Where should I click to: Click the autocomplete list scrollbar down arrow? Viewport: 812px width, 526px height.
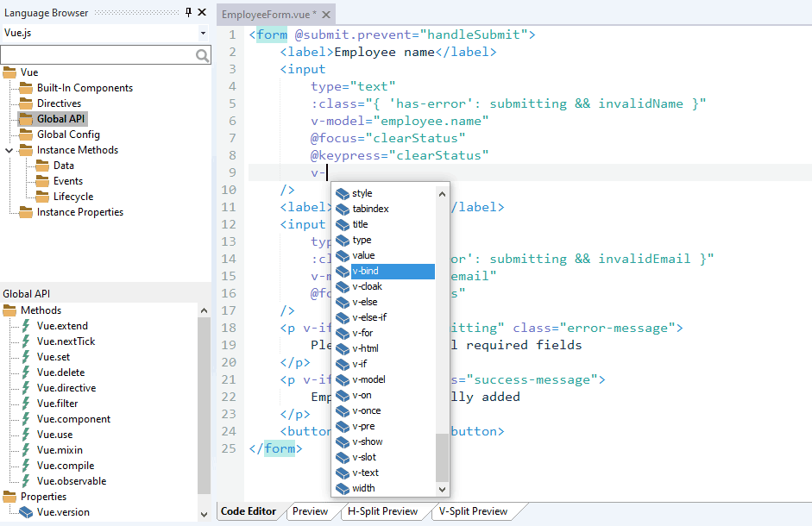point(443,489)
